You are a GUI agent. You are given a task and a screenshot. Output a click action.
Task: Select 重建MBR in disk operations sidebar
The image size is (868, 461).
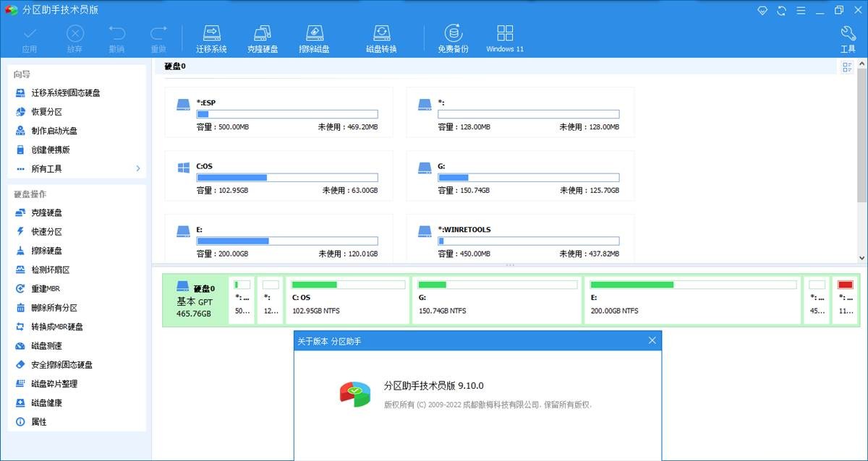pos(45,288)
